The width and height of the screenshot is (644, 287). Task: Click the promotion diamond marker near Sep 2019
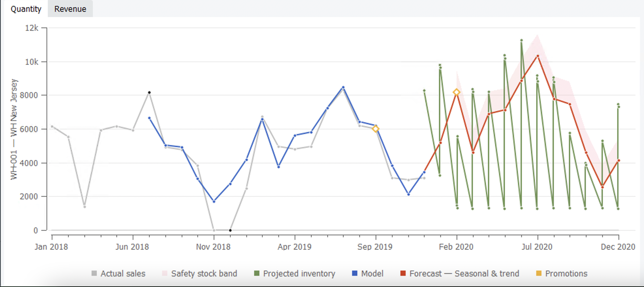(376, 129)
